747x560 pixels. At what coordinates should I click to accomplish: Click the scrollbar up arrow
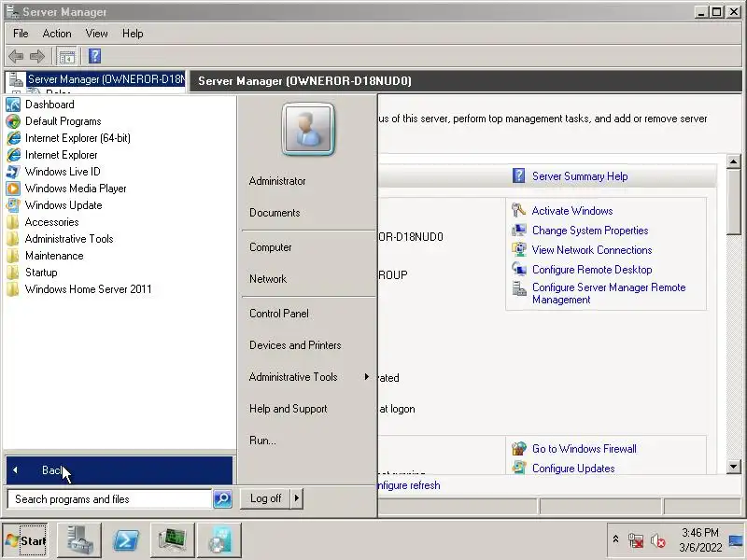734,161
